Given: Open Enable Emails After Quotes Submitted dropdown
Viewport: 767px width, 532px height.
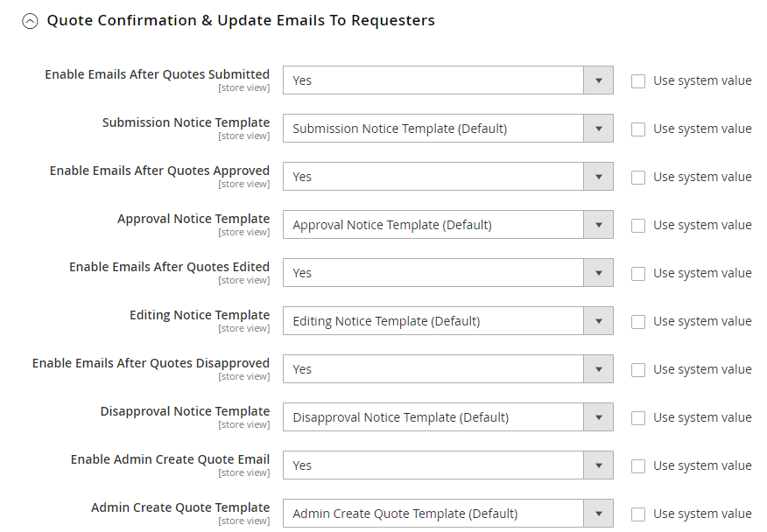Looking at the screenshot, I should click(x=447, y=80).
